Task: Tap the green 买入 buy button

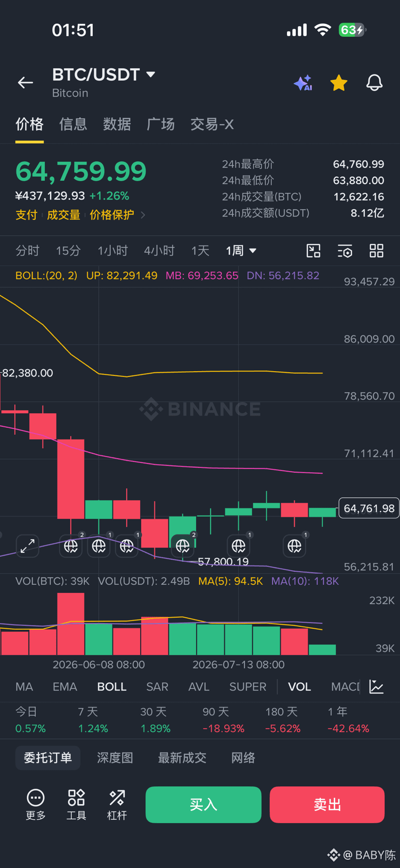Action: 203,805
